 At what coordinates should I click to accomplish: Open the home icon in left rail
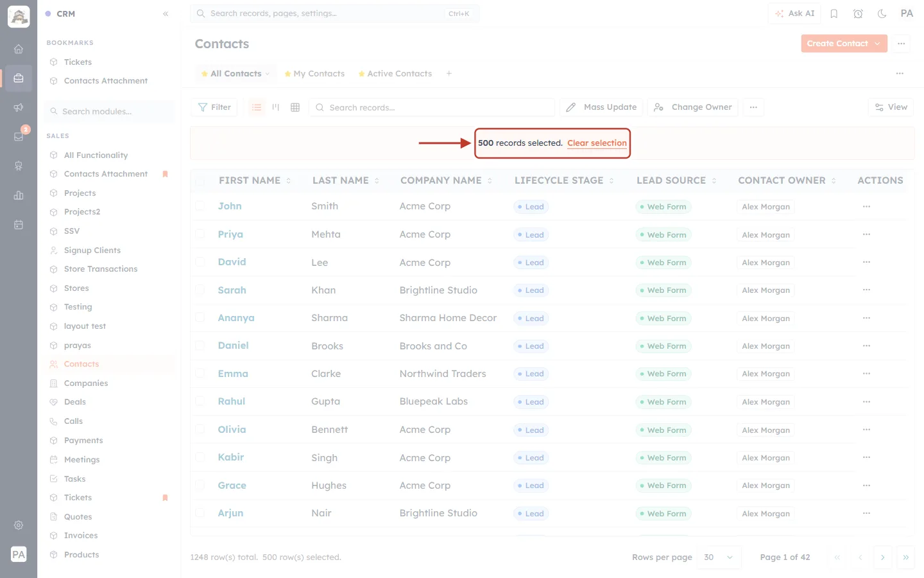[x=19, y=49]
